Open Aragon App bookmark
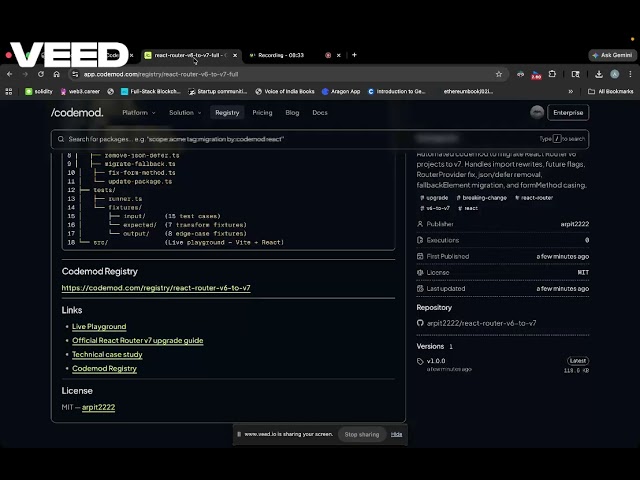 (x=341, y=91)
